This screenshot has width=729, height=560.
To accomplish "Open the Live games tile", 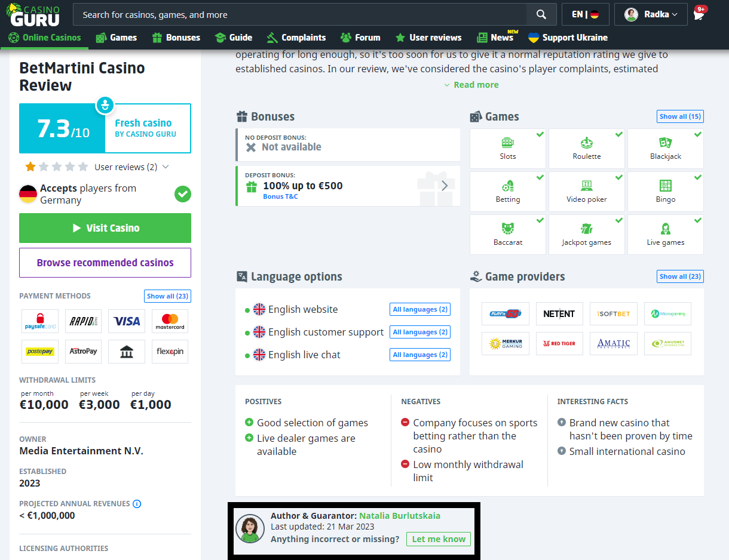I will [665, 235].
